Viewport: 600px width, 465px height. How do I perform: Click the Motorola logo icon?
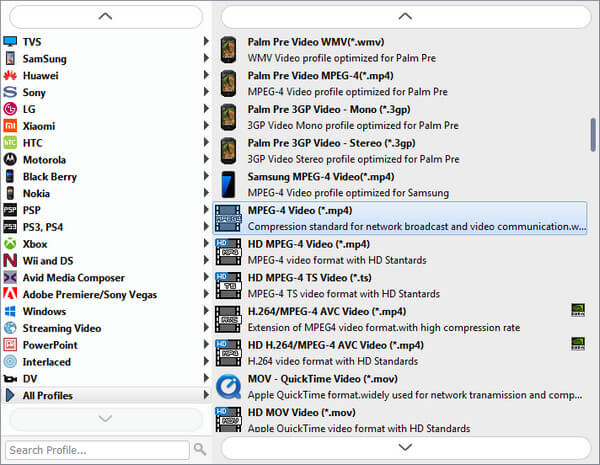point(10,160)
